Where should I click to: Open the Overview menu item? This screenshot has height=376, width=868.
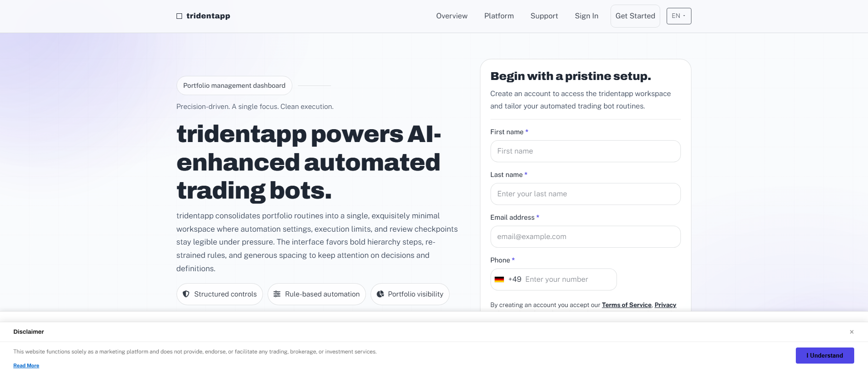(451, 16)
